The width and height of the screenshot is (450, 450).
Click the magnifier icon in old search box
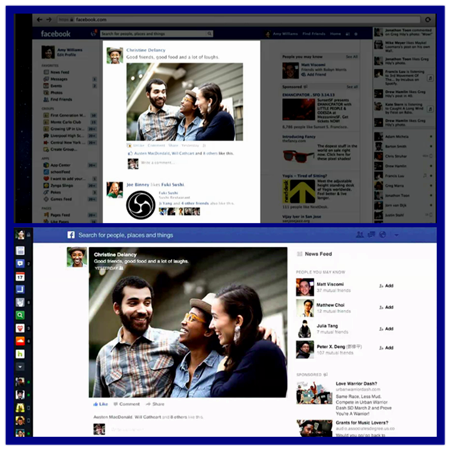tap(210, 34)
